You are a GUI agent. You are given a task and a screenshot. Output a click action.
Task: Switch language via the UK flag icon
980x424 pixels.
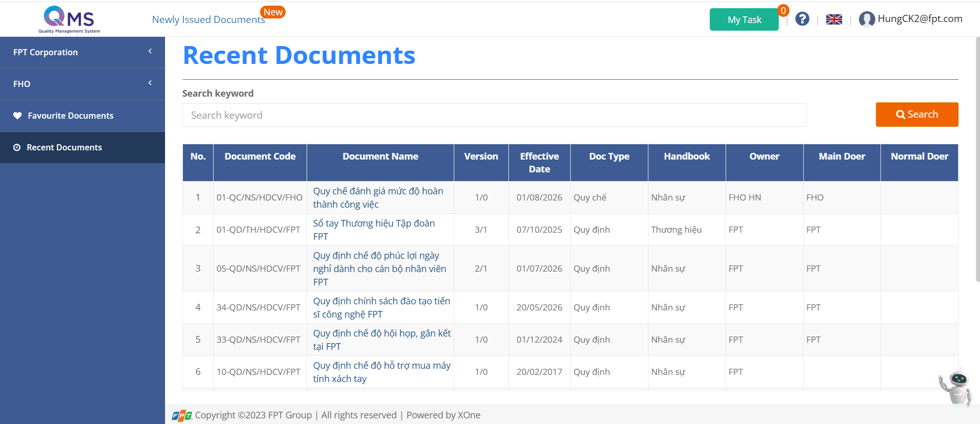[x=834, y=19]
